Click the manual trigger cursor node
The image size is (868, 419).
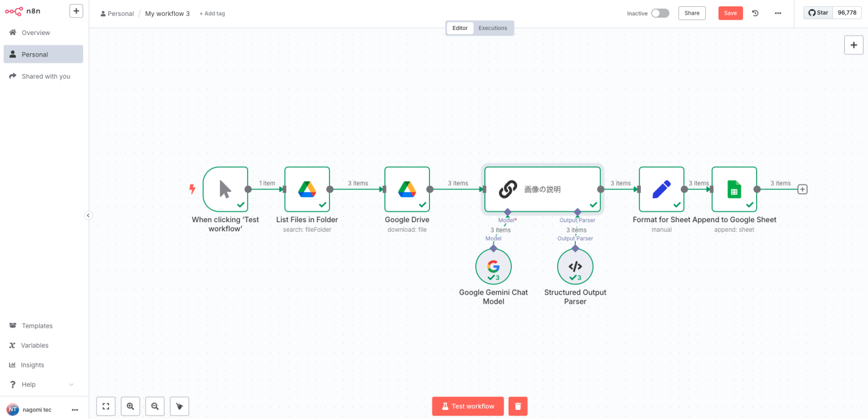(x=225, y=189)
